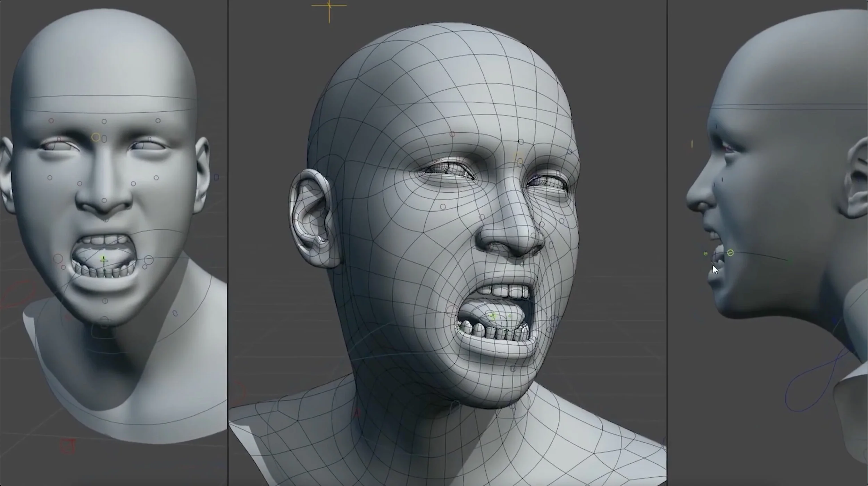868x486 pixels.
Task: Select screen-left outer cheek control, front view
Action: (50, 178)
